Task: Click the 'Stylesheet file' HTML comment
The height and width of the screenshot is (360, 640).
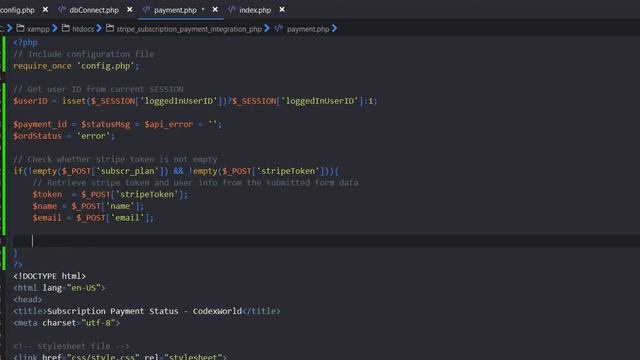Action: (x=71, y=347)
